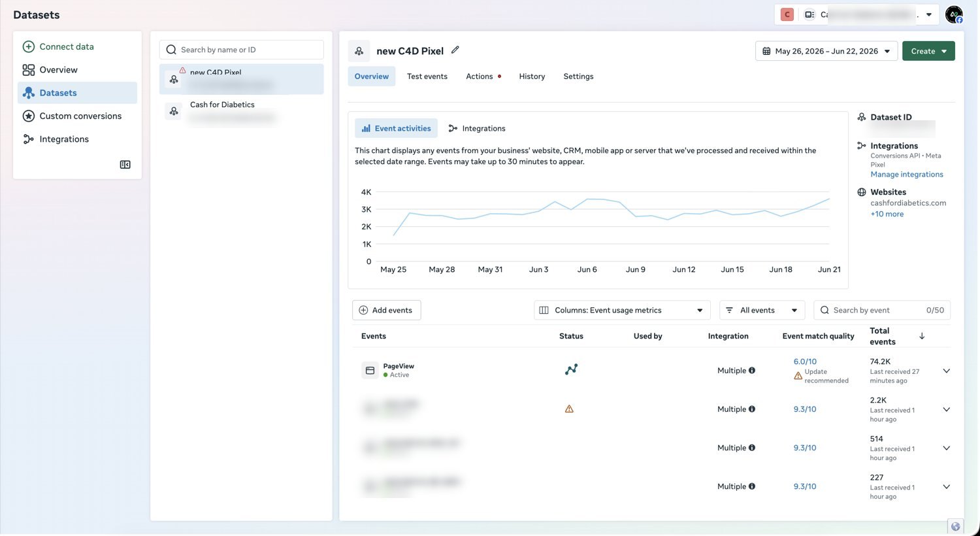Image resolution: width=980 pixels, height=536 pixels.
Task: Click the info icon in PageView Integration cell
Action: click(752, 371)
